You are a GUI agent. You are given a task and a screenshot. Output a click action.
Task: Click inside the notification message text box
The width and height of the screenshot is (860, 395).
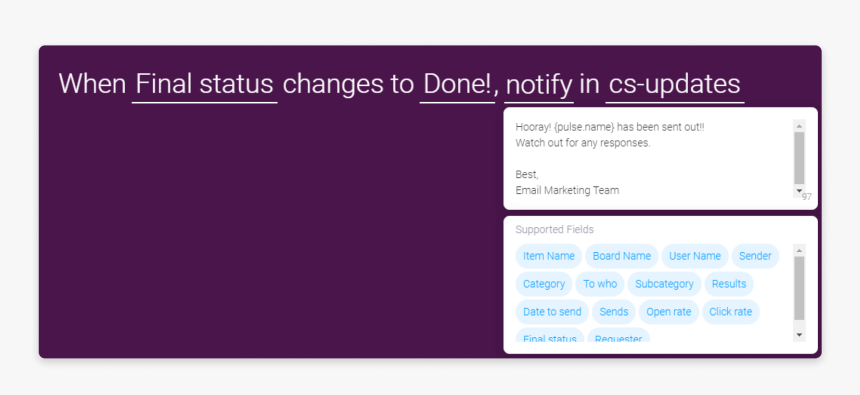653,159
